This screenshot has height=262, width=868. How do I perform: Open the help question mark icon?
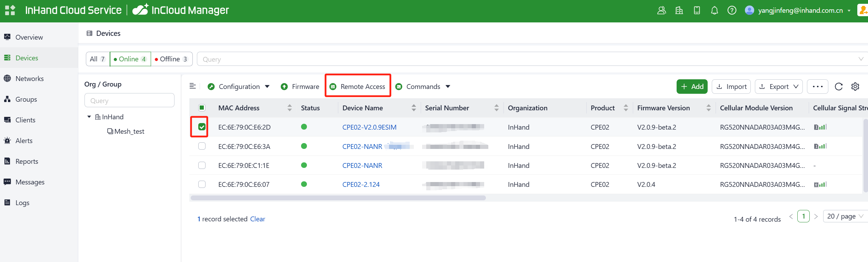click(x=732, y=11)
